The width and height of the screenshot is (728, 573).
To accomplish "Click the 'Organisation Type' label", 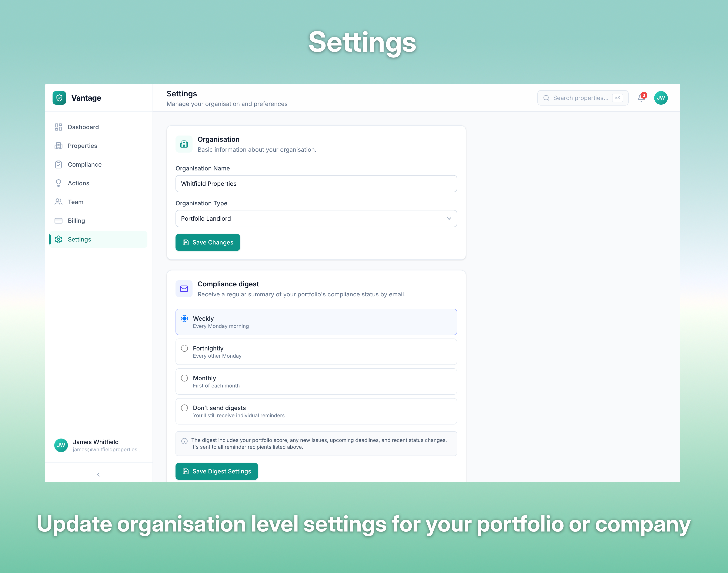I will tap(201, 203).
